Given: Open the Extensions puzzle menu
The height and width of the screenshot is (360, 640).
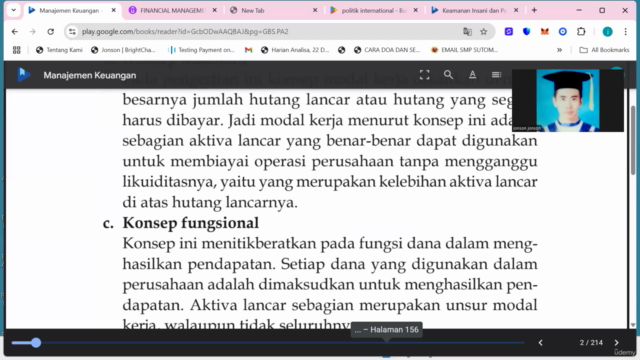Looking at the screenshot, I should tap(581, 31).
